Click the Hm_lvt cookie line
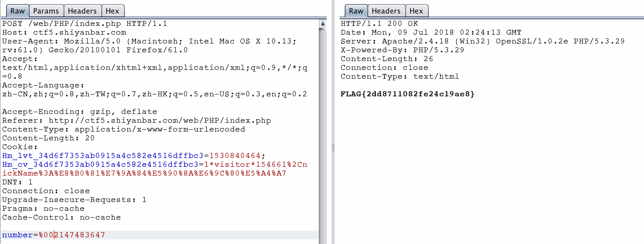Image resolution: width=644 pixels, height=244 pixels. click(x=134, y=156)
